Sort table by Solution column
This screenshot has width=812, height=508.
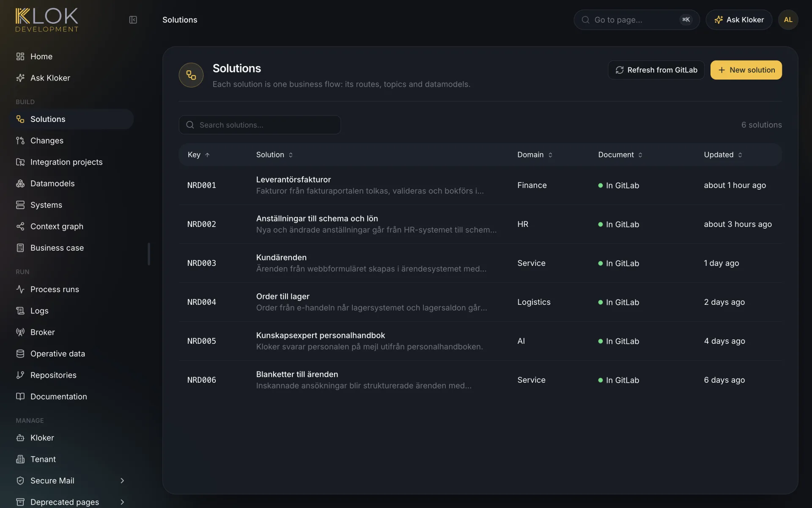coord(274,155)
